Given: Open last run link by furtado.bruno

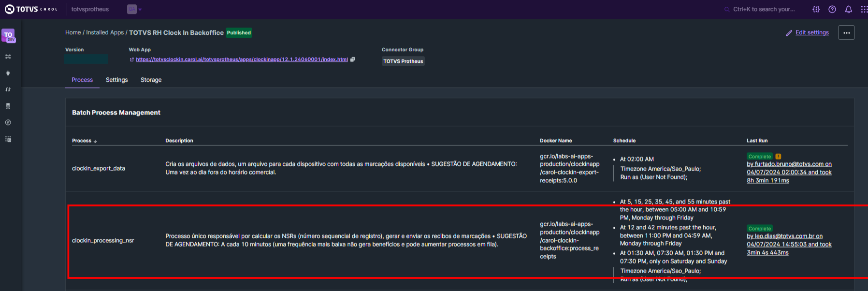Looking at the screenshot, I should [x=789, y=172].
